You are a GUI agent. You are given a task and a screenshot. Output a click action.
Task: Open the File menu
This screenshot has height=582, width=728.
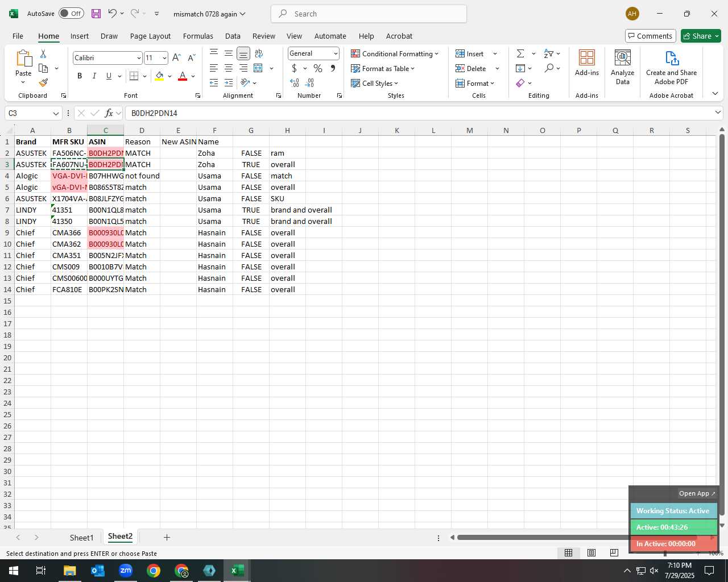[x=18, y=36]
